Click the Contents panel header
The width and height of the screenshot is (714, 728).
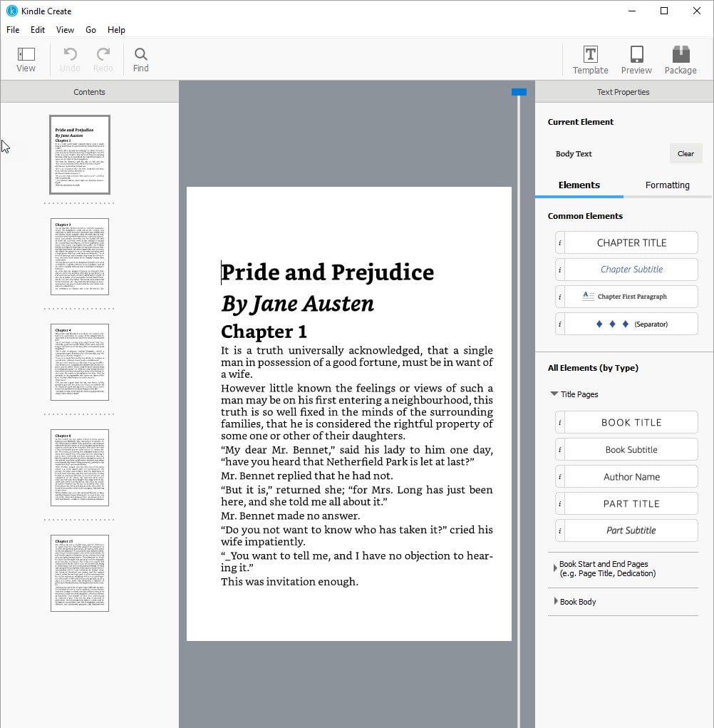[x=90, y=92]
